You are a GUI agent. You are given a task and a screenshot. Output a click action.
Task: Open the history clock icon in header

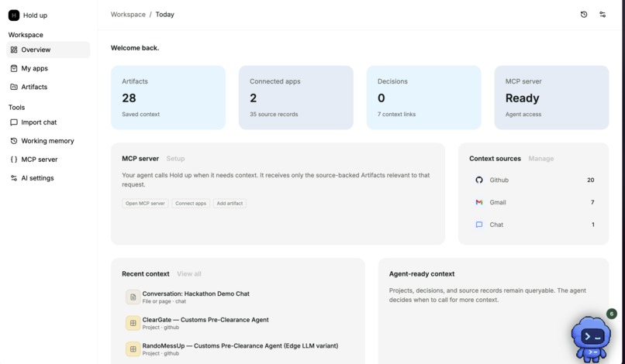(x=584, y=15)
